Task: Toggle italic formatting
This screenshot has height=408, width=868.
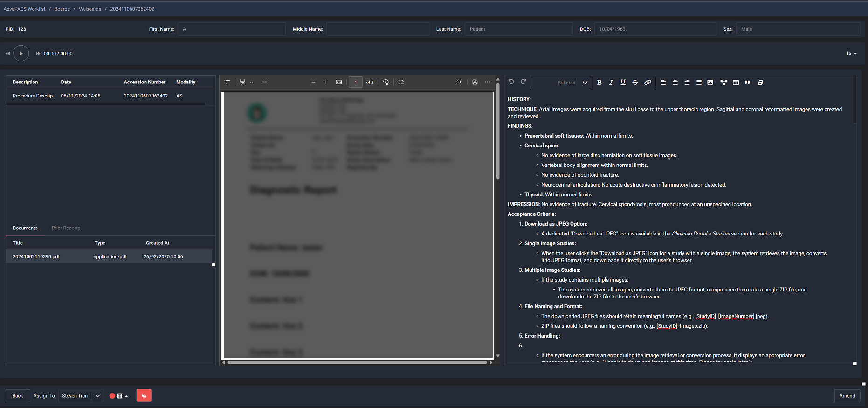Action: [611, 83]
